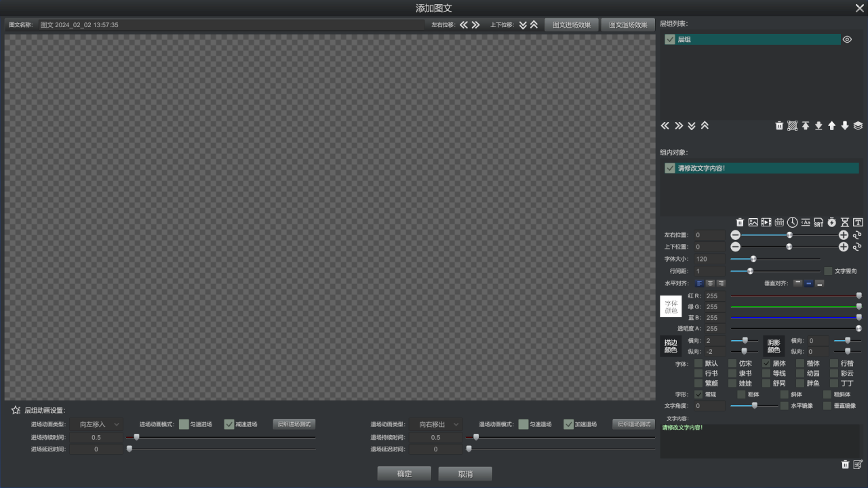This screenshot has width=868, height=488.
Task: Click the left shift arrow beside 左右位移
Action: pos(464,24)
